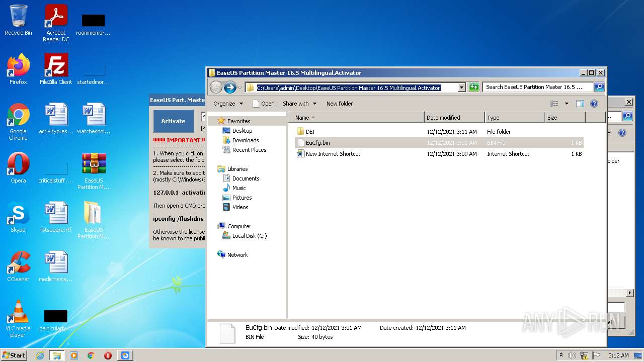Launch CCleaner desktop shortcut
Viewport: 644px width, 362px height.
click(x=18, y=266)
